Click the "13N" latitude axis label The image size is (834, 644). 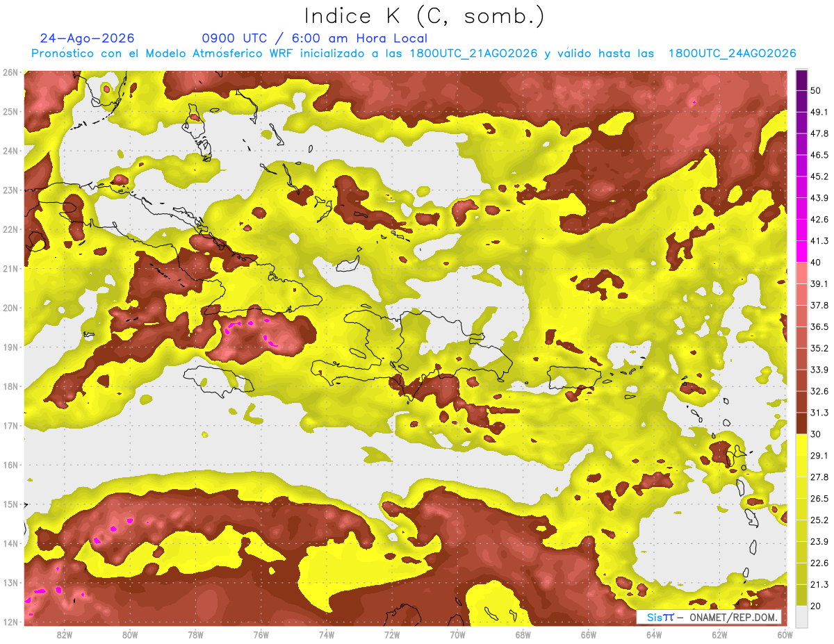coord(10,582)
